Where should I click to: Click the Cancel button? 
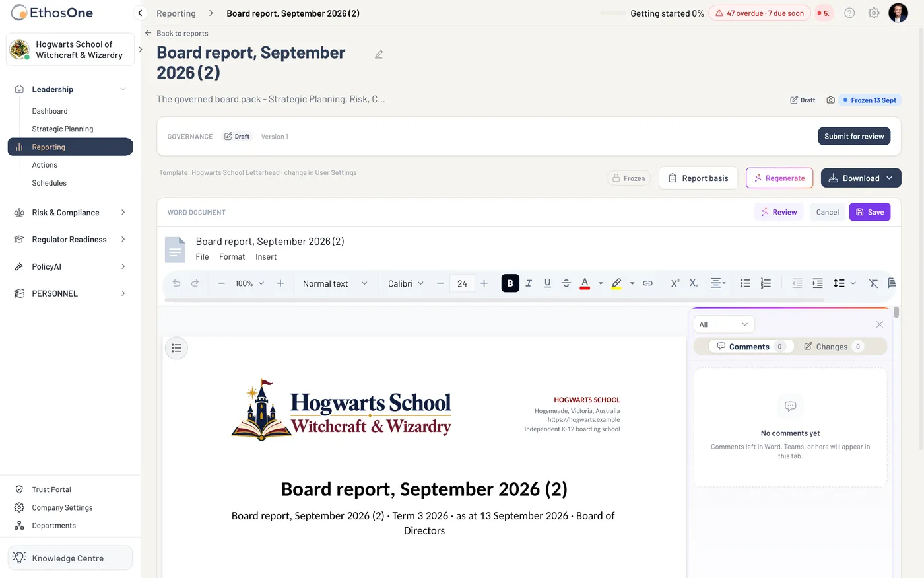point(827,212)
